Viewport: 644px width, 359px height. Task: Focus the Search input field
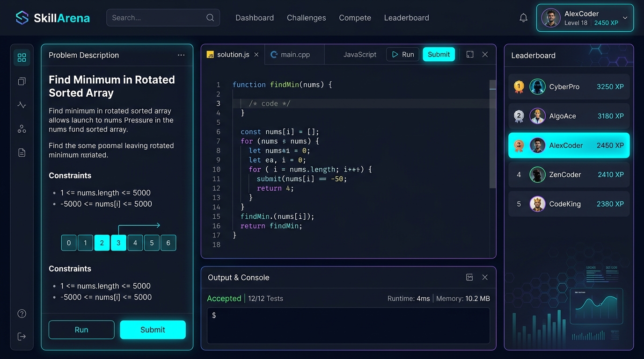tap(163, 18)
